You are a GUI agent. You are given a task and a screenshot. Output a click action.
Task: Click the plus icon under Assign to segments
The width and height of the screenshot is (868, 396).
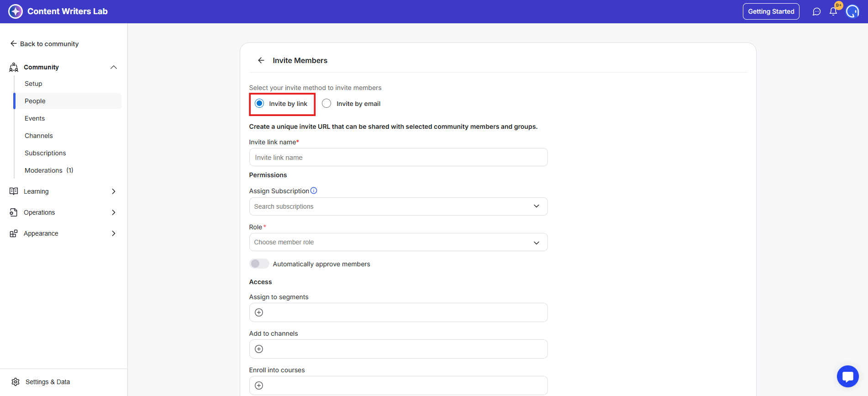(259, 312)
